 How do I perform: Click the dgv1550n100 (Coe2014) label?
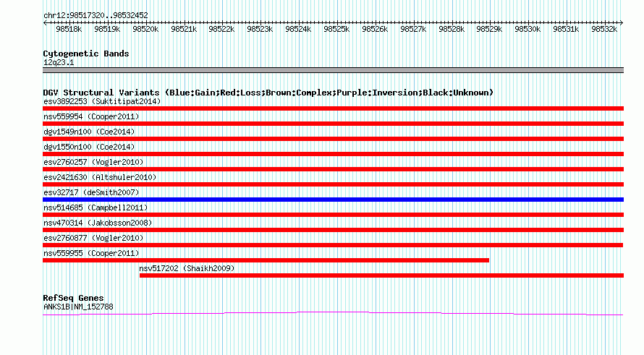[x=89, y=147]
